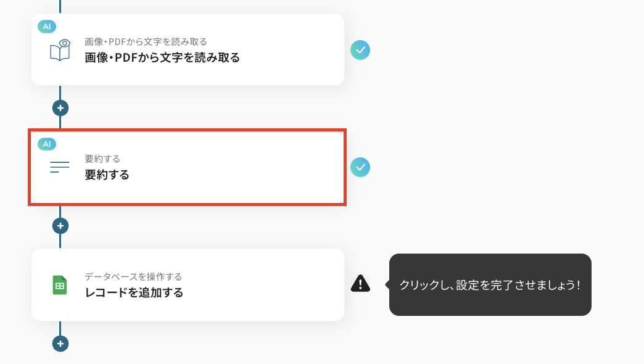Click the open book OCR icon
Screen dimensions: 644x364
tap(60, 50)
